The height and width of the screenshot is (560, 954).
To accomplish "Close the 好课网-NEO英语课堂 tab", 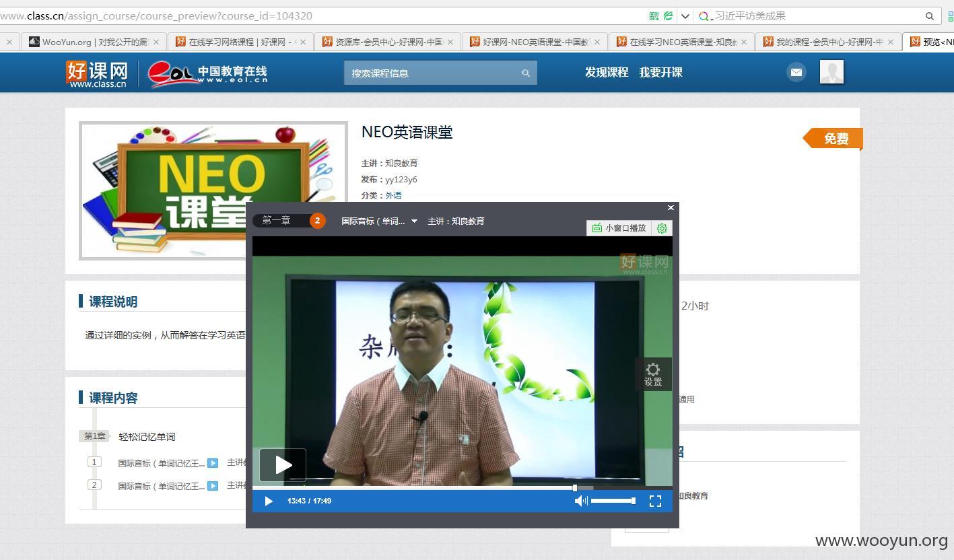I will coord(597,42).
